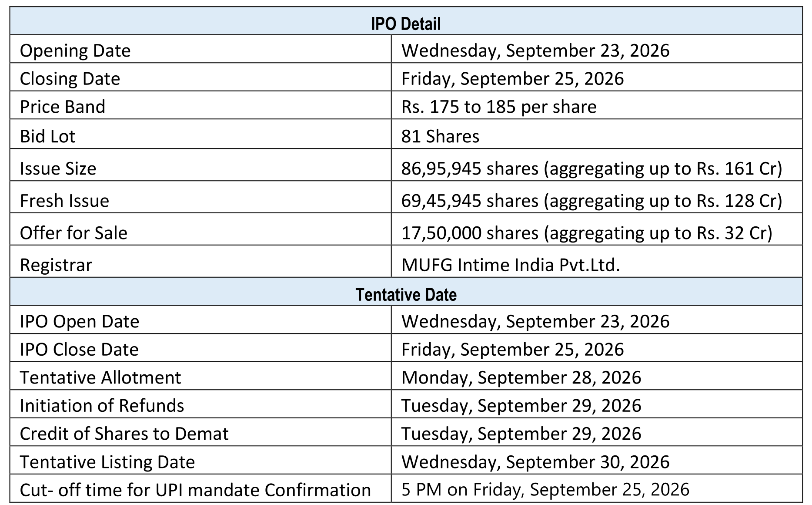Select the Price Band value Rs. 175 to 185
Viewport: 812px width, 505px height.
(597, 105)
